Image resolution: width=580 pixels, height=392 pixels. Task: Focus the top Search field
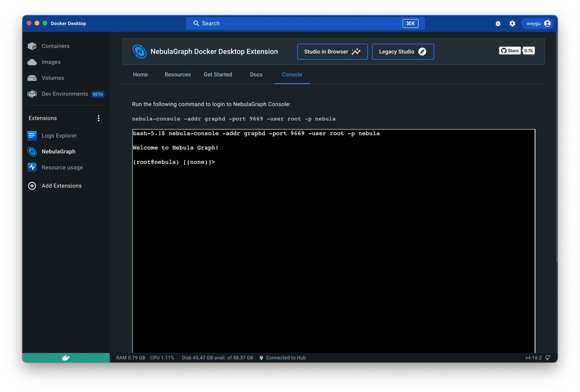point(305,23)
